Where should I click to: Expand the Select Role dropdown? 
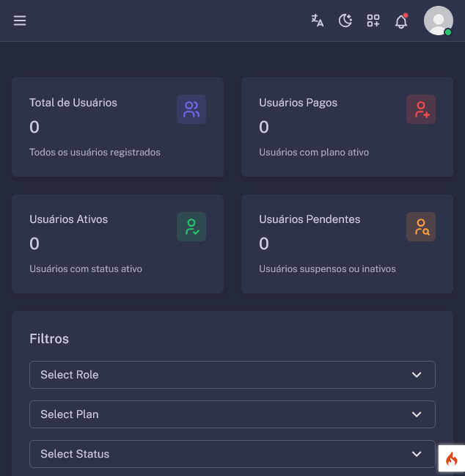click(232, 375)
